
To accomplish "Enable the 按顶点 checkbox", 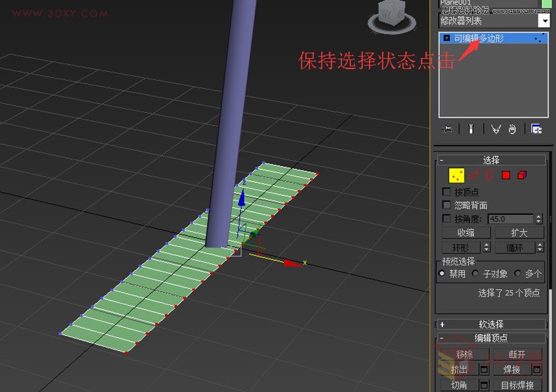I will pyautogui.click(x=446, y=191).
